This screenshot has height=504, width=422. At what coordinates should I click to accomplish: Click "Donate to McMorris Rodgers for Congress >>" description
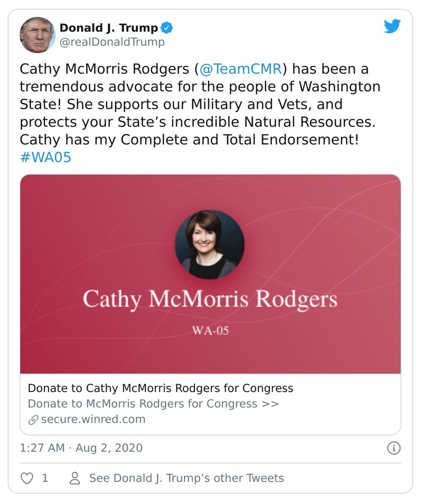pos(153,404)
